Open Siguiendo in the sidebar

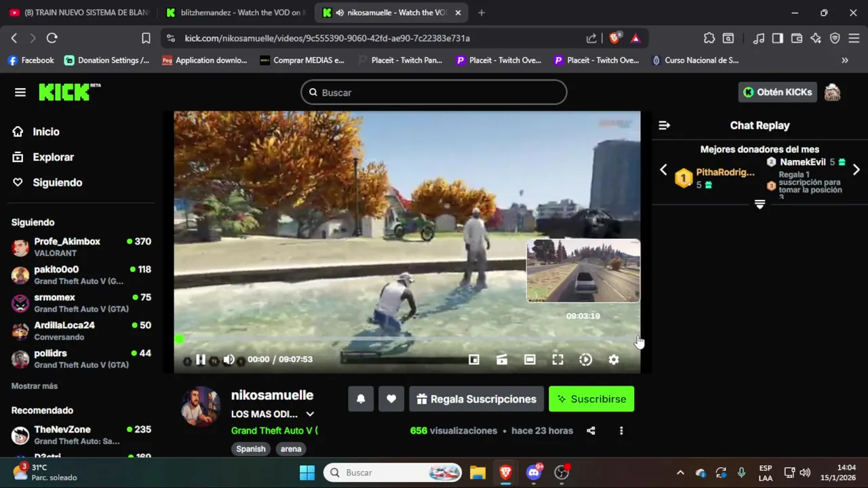pos(57,182)
